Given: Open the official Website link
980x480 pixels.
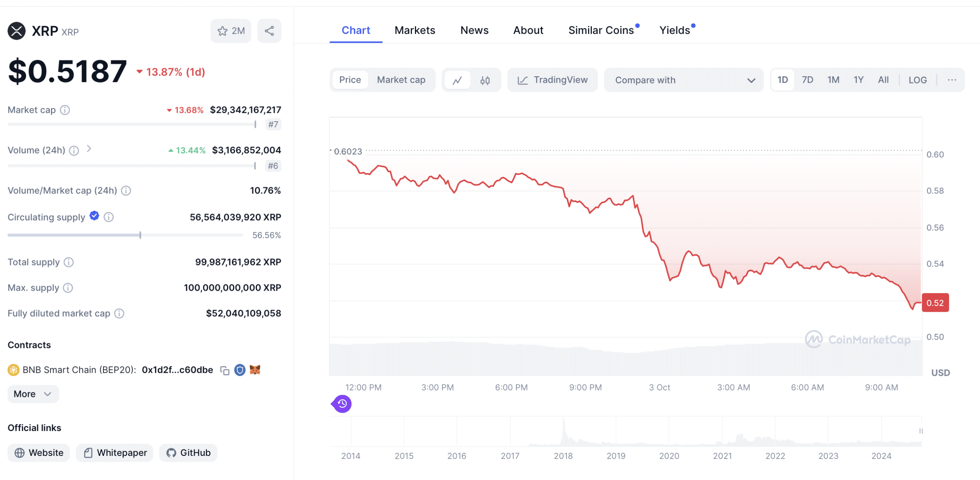Looking at the screenshot, I should click(x=39, y=453).
